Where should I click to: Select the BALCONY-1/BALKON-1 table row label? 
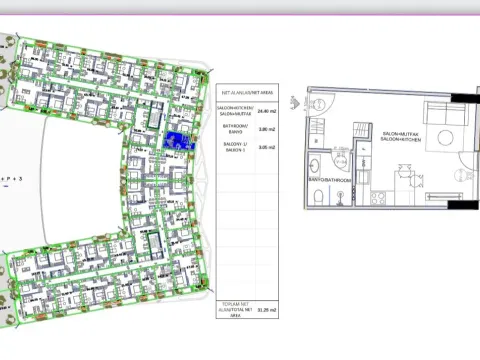235,147
